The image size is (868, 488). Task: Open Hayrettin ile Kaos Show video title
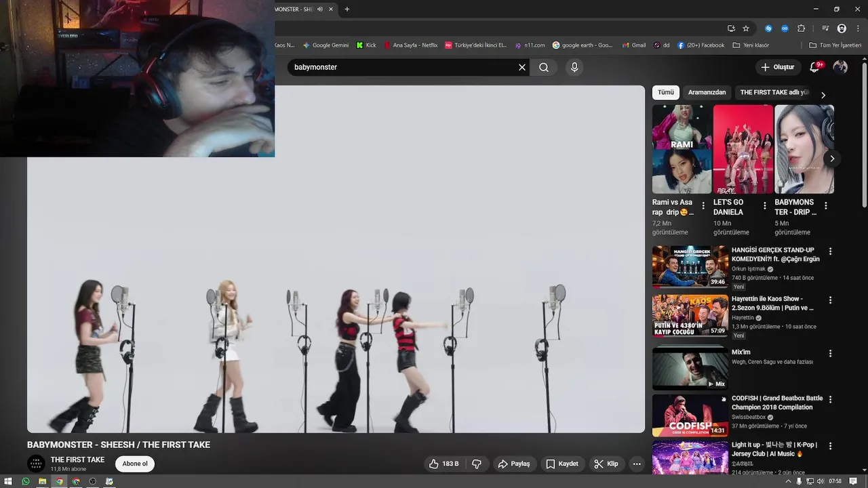pos(772,303)
